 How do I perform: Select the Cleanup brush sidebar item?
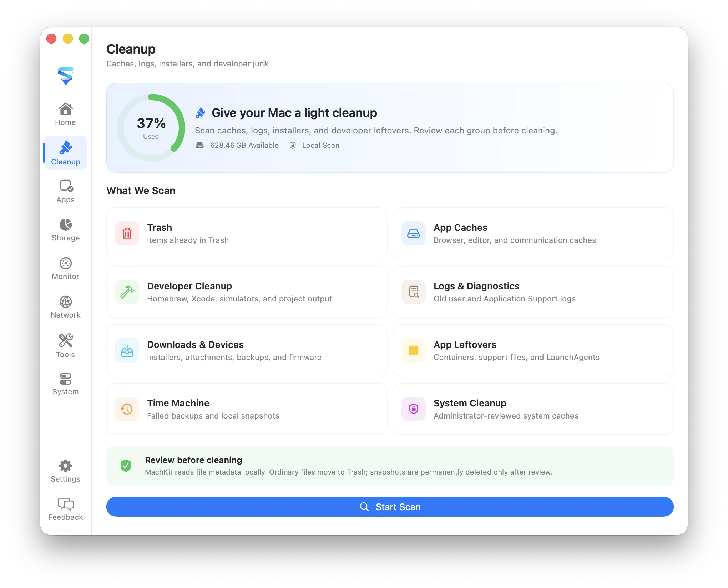click(x=65, y=153)
